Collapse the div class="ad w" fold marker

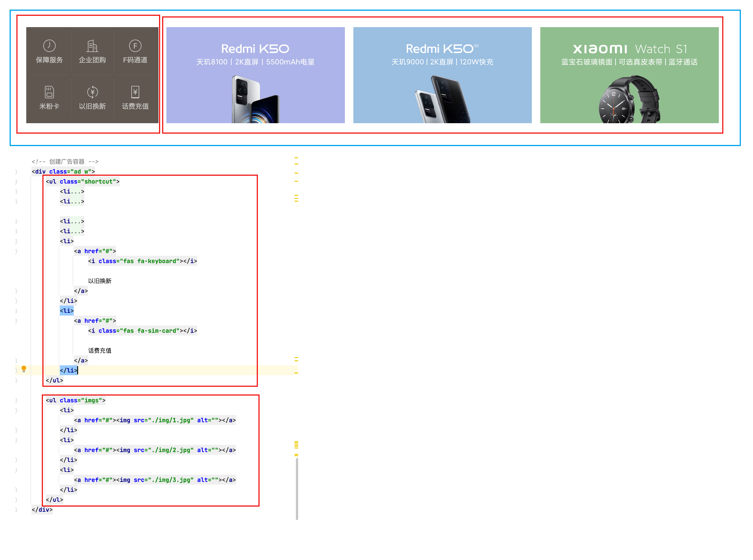click(x=16, y=172)
